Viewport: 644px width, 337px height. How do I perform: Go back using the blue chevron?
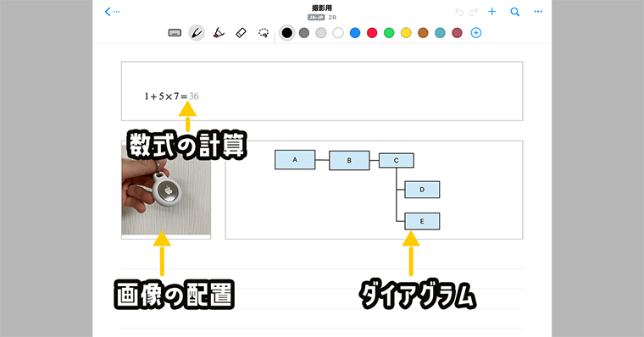point(108,12)
